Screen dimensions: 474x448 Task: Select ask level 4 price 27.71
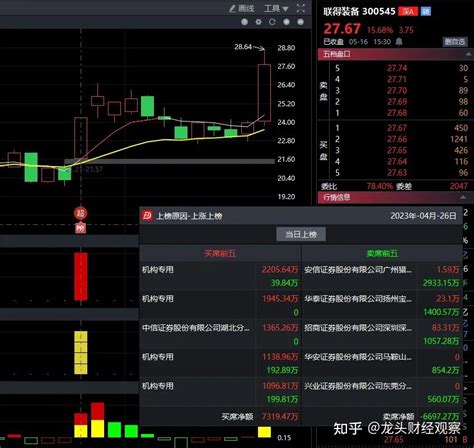coord(397,79)
